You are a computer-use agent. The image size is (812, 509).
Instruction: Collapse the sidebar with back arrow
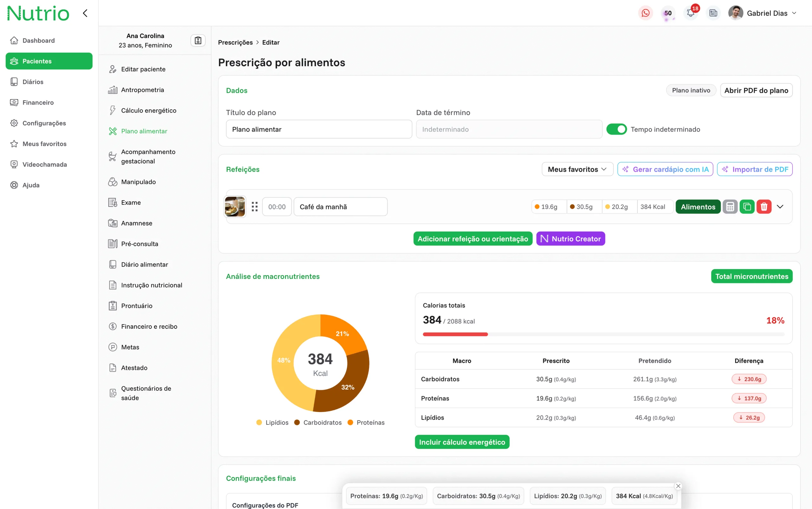tap(85, 13)
